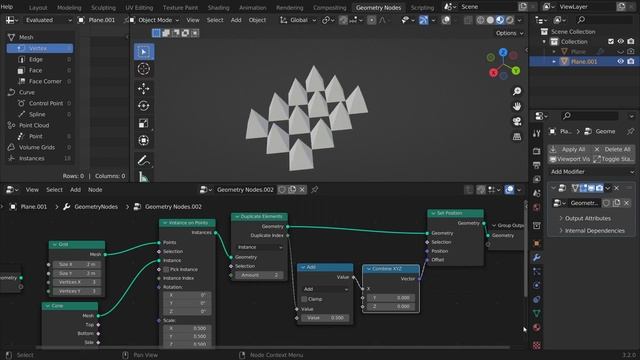
Task: Open the node editor Add menu
Action: point(75,190)
